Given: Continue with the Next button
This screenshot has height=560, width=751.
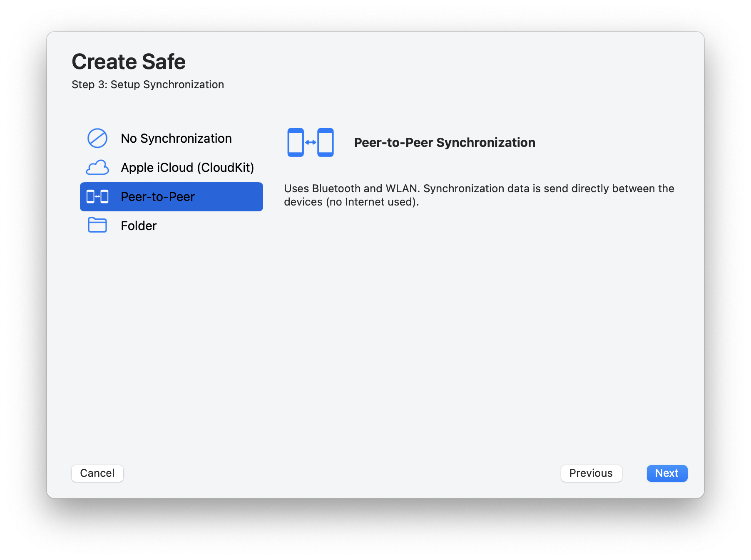Looking at the screenshot, I should point(667,473).
